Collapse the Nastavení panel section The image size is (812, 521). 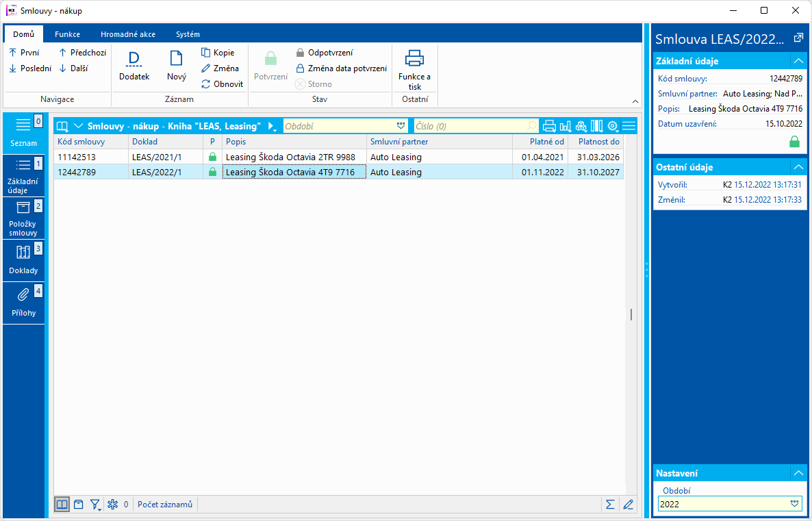798,473
